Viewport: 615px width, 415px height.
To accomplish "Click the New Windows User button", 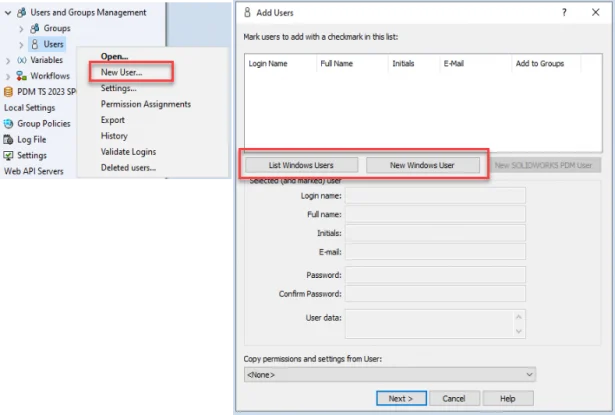I will (x=422, y=165).
